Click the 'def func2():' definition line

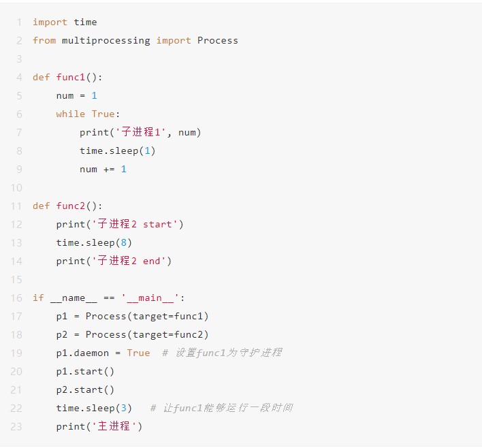67,206
